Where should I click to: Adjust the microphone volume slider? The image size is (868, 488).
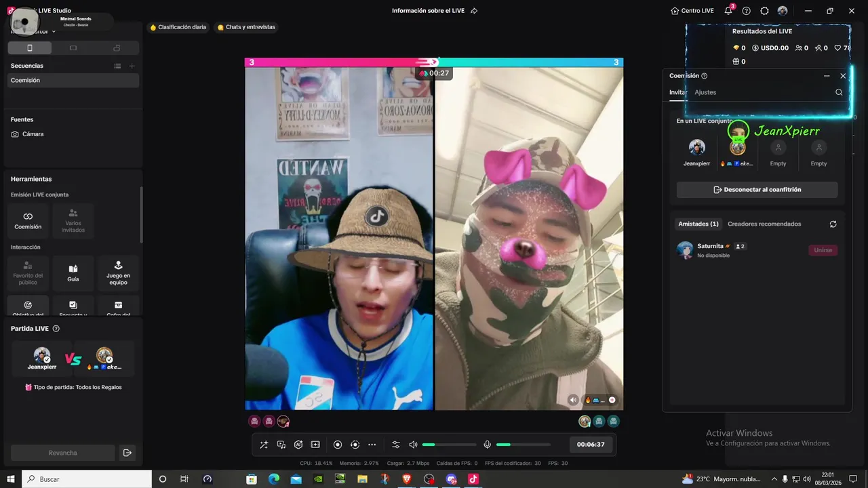523,445
